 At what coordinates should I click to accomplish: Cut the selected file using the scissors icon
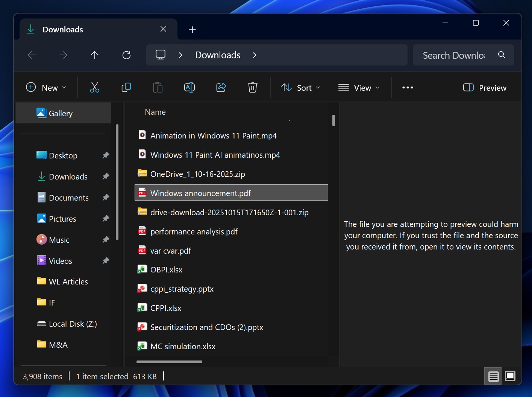94,87
